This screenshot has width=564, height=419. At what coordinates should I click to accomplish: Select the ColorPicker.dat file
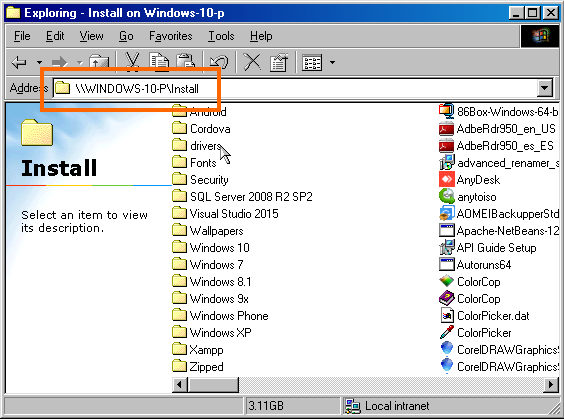coord(485,315)
